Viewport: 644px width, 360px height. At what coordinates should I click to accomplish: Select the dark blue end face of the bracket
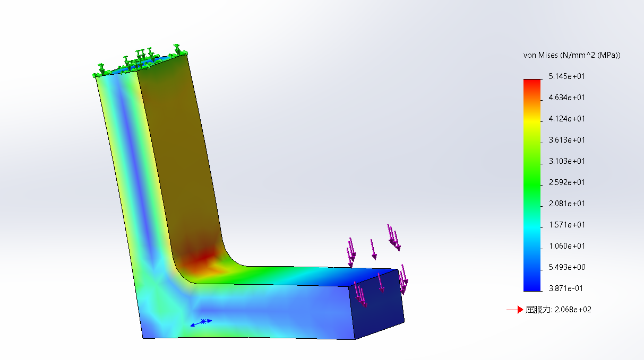click(378, 305)
